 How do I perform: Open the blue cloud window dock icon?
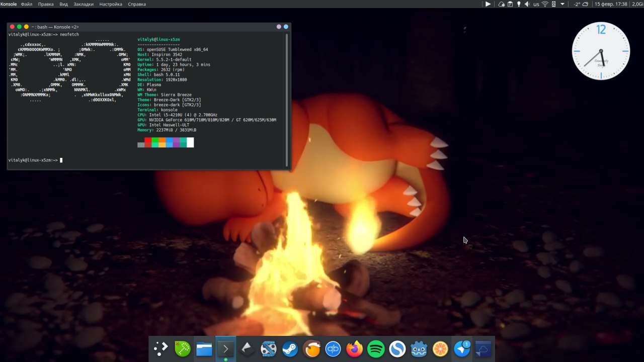click(484, 348)
